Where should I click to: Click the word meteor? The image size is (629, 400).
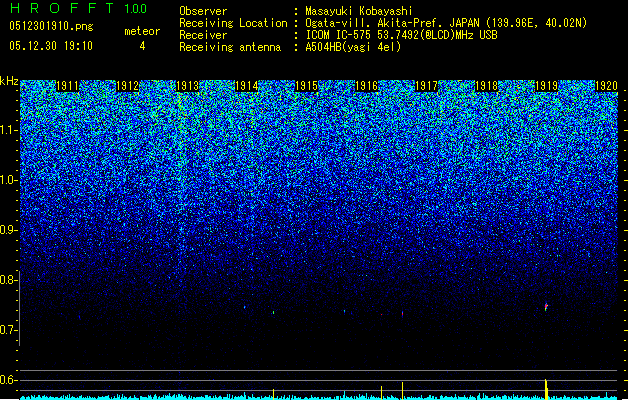[x=142, y=31]
